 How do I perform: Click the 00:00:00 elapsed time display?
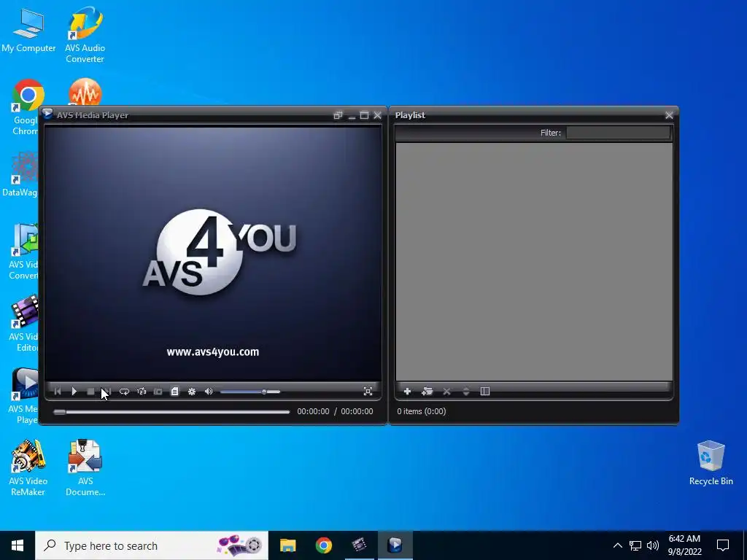313,411
